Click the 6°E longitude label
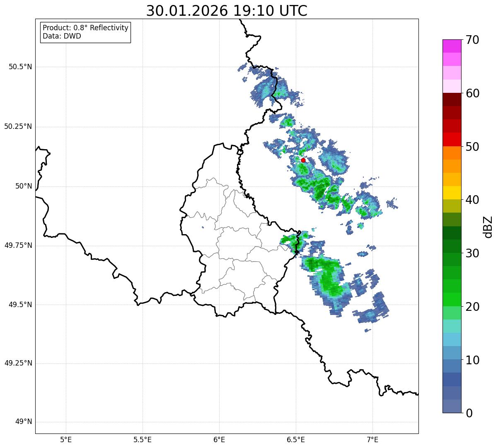 coord(219,440)
